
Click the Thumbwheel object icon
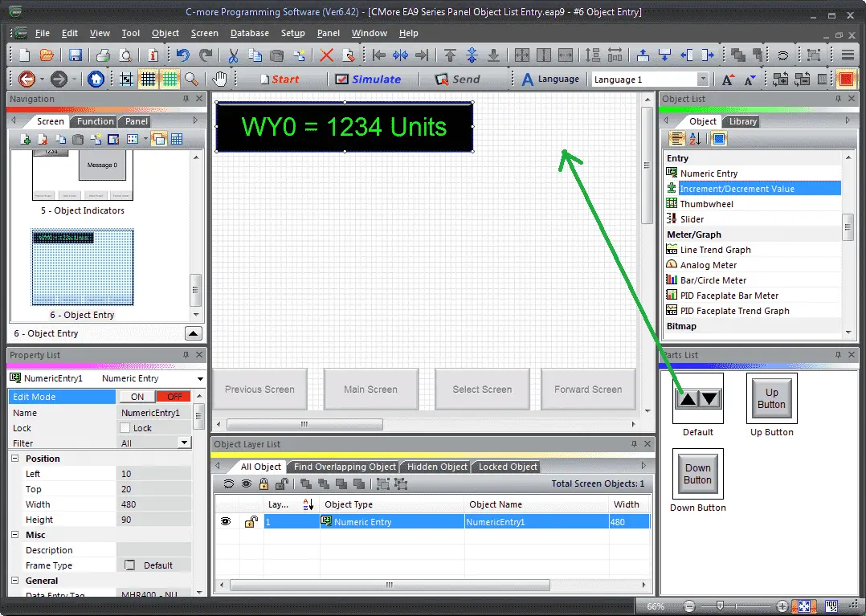(672, 203)
